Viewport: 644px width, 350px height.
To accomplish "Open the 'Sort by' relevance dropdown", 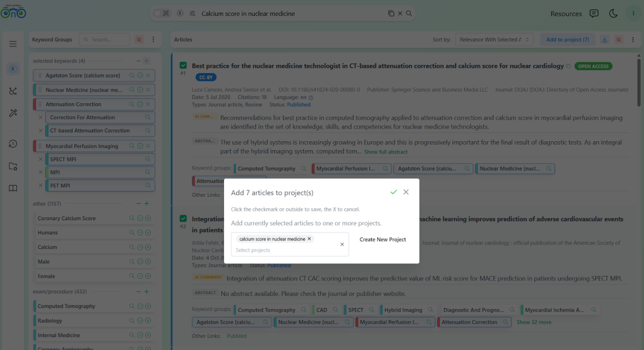I will pyautogui.click(x=494, y=39).
